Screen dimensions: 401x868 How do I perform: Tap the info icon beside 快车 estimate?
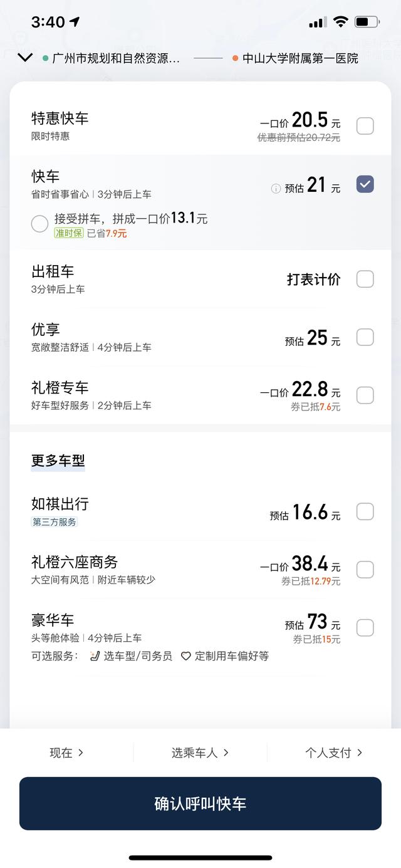coord(276,188)
